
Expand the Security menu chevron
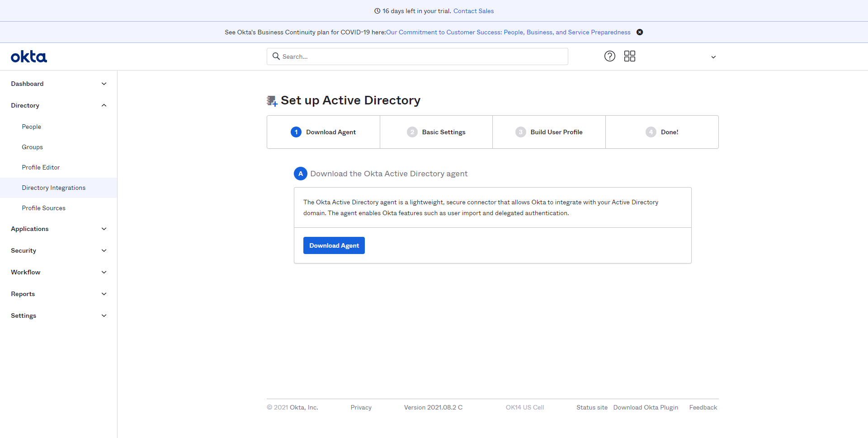pos(104,250)
